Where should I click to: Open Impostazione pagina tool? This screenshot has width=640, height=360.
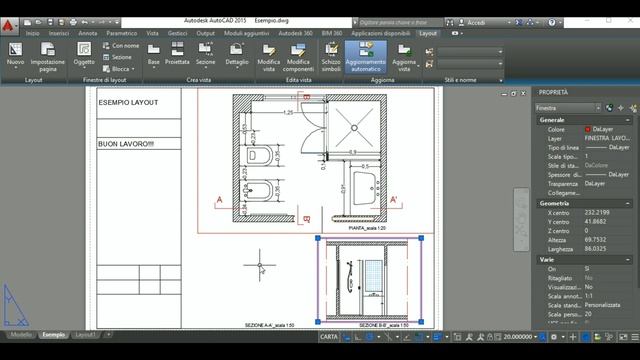(x=48, y=57)
